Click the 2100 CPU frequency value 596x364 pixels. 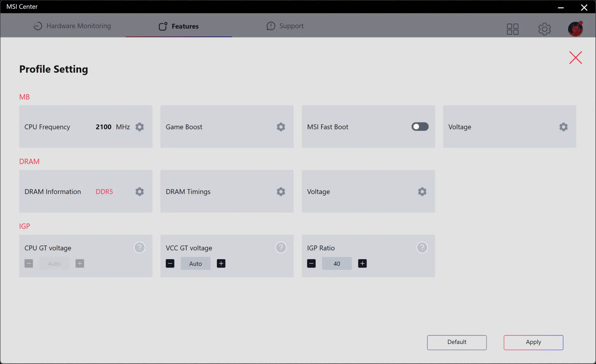[x=104, y=127]
